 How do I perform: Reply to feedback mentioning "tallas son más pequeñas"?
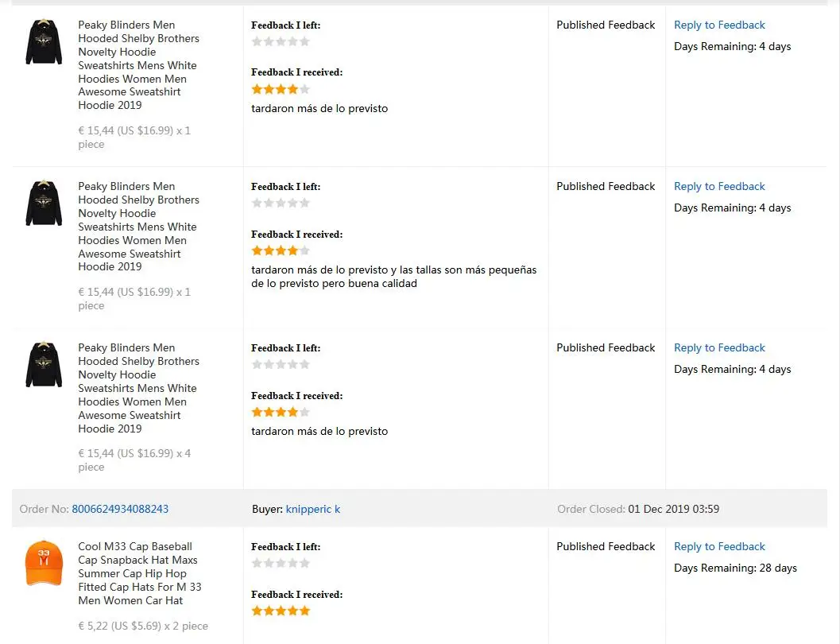point(719,186)
